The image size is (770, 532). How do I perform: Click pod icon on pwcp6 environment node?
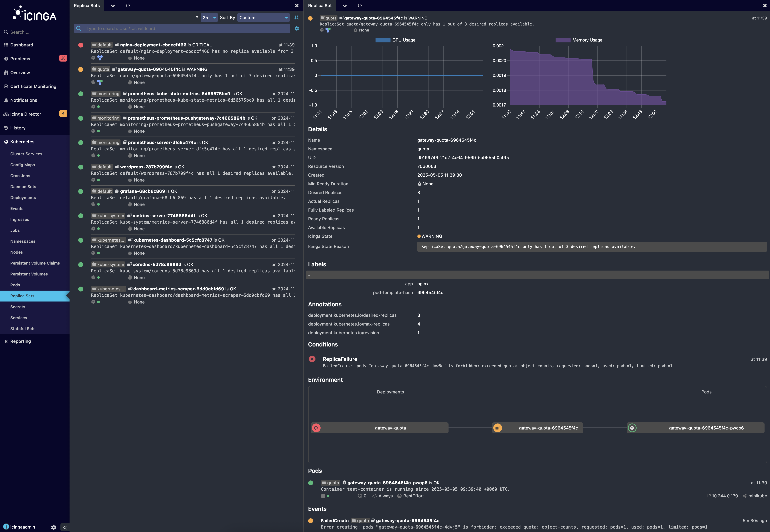(632, 428)
